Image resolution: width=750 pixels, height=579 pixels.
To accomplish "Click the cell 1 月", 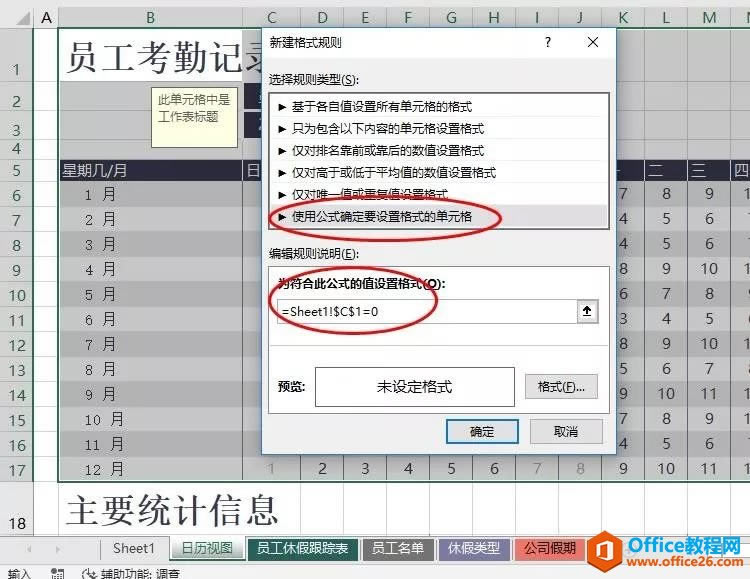I will tap(151, 194).
